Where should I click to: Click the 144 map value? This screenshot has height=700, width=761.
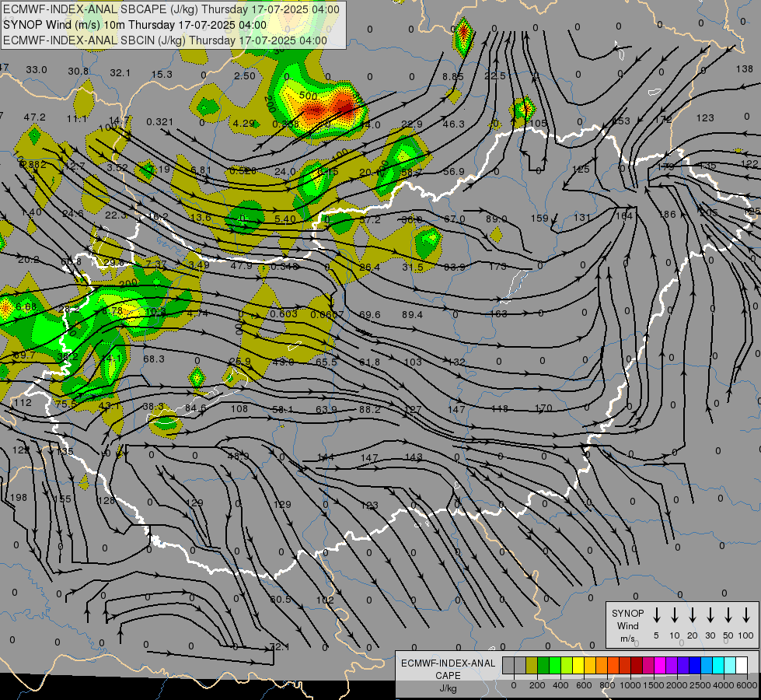click(x=325, y=457)
